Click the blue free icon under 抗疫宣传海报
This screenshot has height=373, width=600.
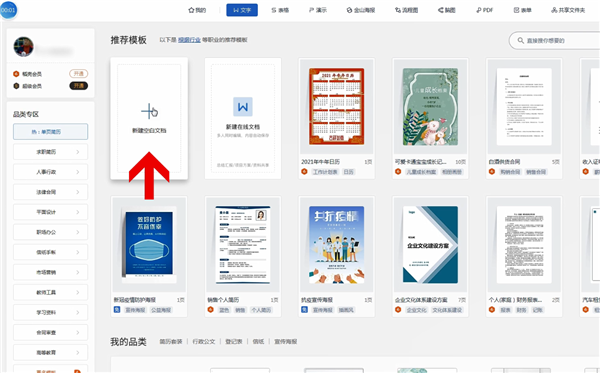click(x=304, y=309)
